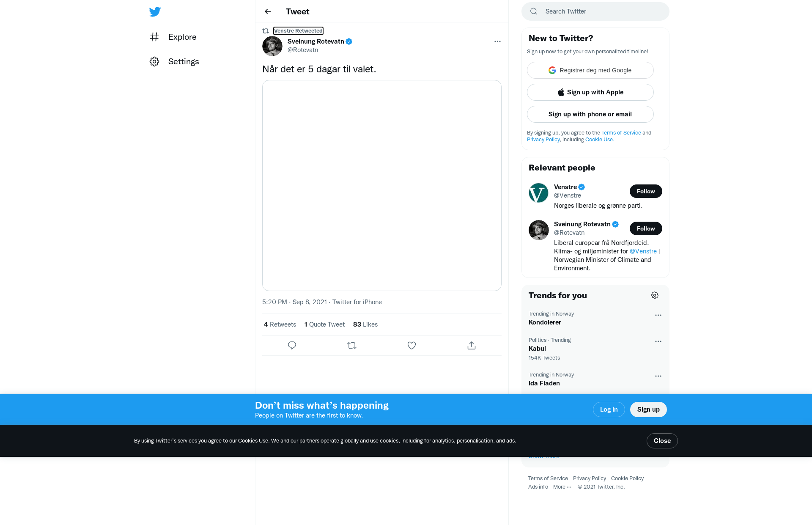Click the search magnifier icon
Screen dimensions: 812x525
534,11
